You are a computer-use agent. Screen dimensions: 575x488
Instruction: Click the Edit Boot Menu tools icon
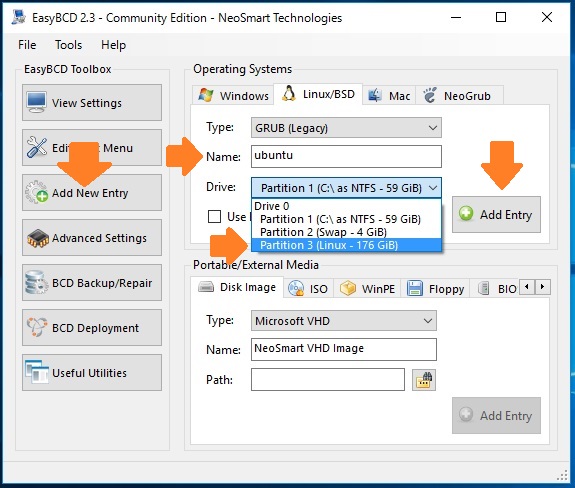pos(37,147)
